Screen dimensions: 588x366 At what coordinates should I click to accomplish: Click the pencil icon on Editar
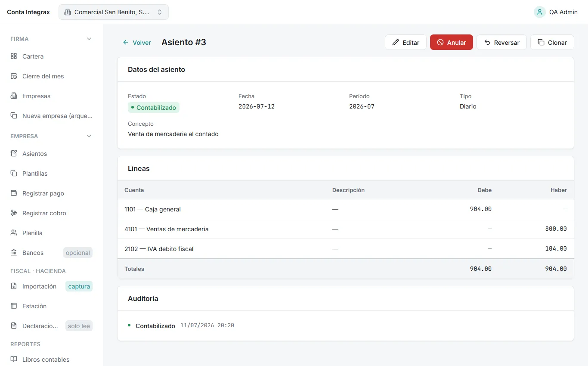(396, 43)
